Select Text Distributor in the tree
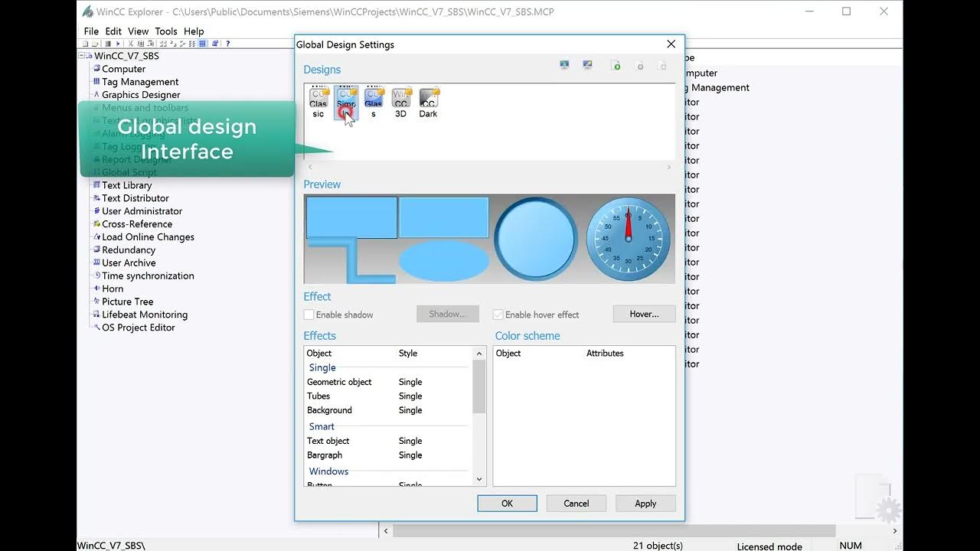 [x=135, y=198]
